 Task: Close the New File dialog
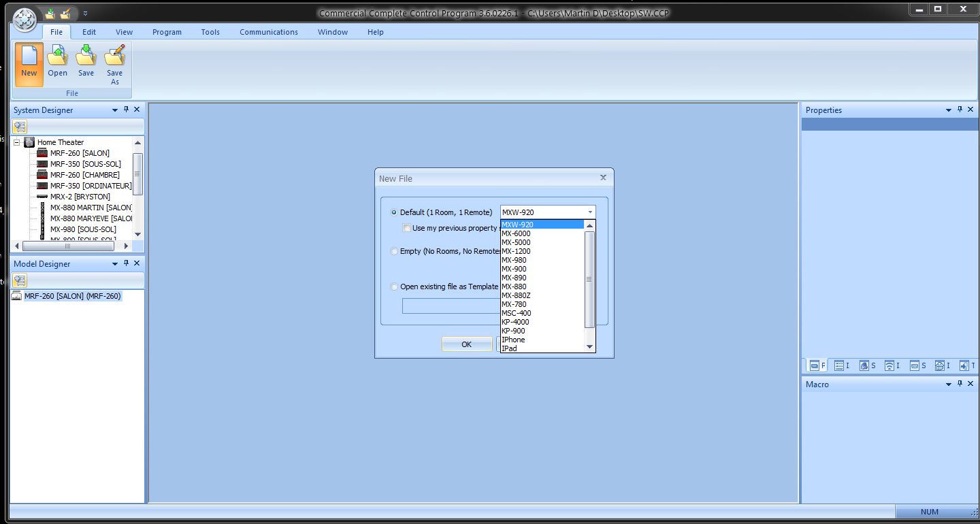click(603, 178)
